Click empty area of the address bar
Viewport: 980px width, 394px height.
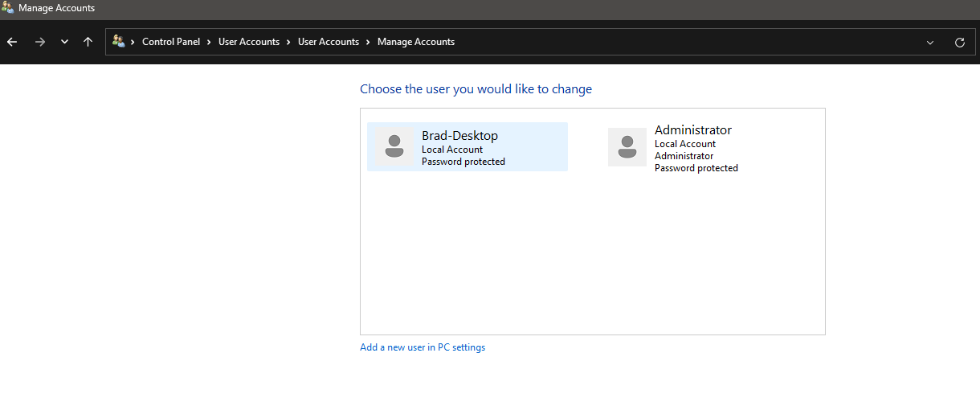click(683, 43)
